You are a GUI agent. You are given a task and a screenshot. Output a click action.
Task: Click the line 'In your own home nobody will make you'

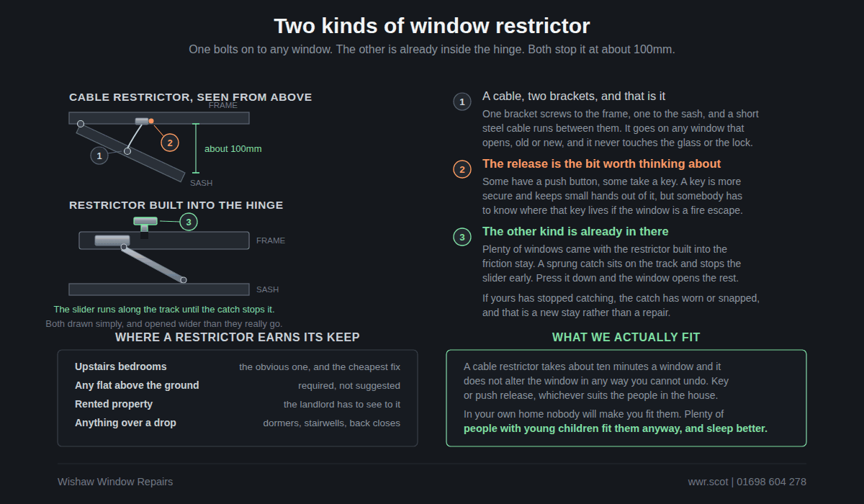pyautogui.click(x=594, y=414)
